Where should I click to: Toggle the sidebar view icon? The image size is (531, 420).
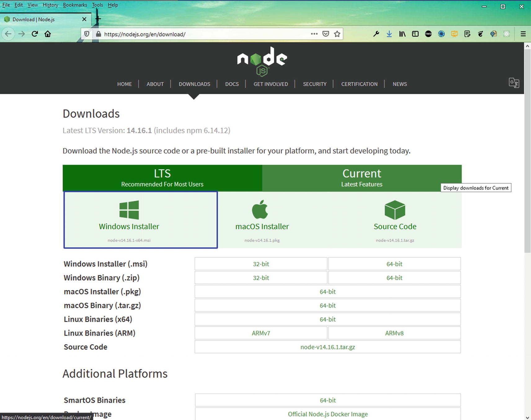click(x=415, y=34)
